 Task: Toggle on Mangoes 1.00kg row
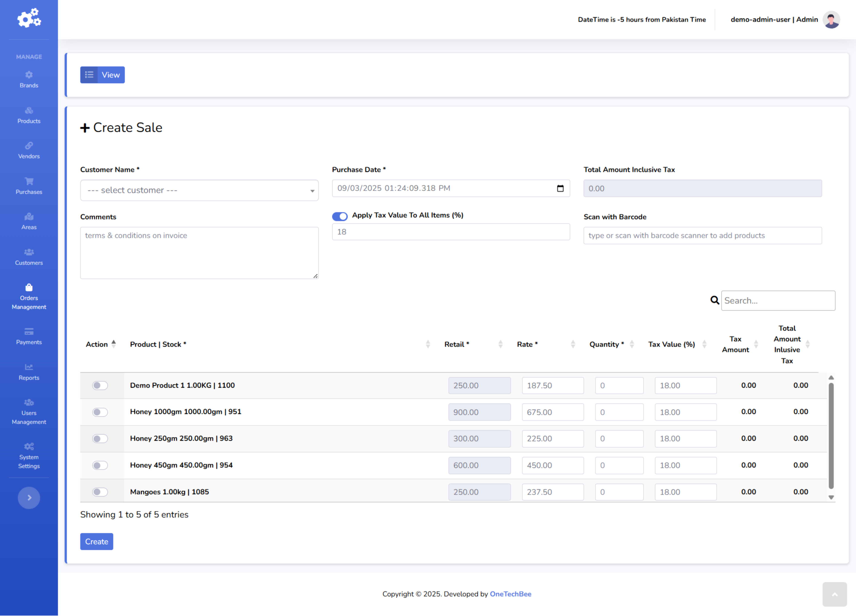(x=100, y=492)
